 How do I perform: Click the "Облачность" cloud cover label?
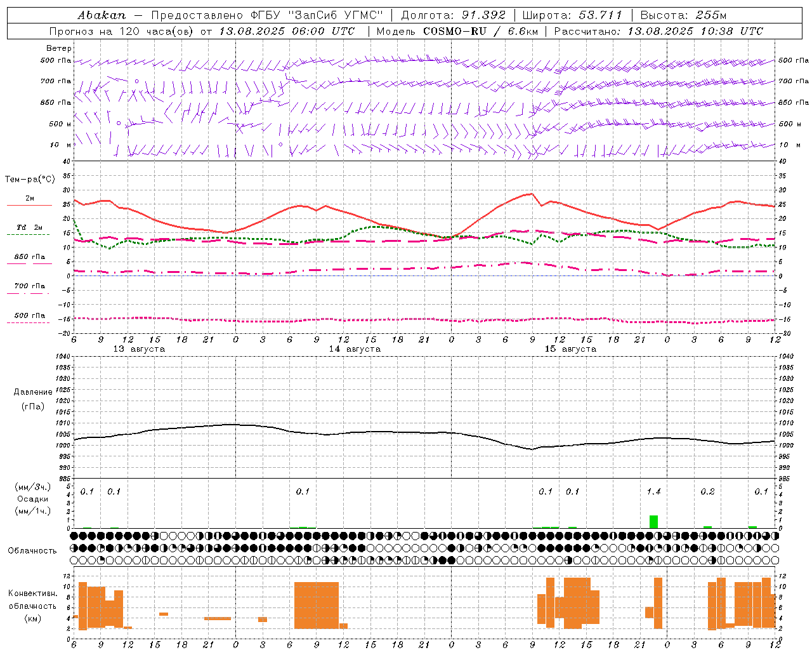point(32,550)
